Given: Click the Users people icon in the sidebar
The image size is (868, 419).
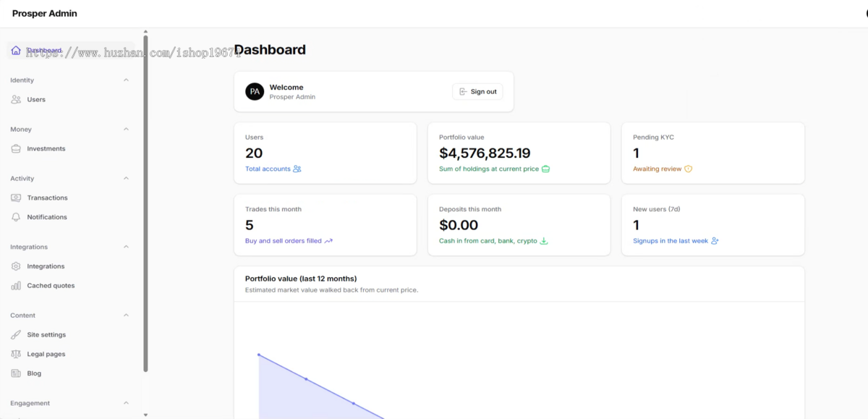Looking at the screenshot, I should coord(16,100).
